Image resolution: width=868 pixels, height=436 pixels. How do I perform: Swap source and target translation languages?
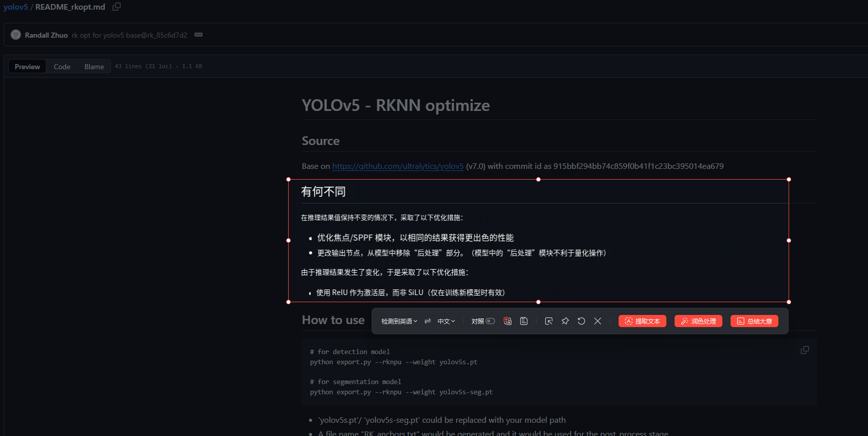pyautogui.click(x=428, y=321)
